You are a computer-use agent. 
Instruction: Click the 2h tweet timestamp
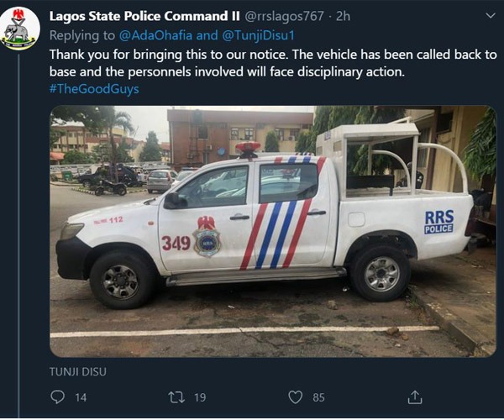(x=343, y=16)
